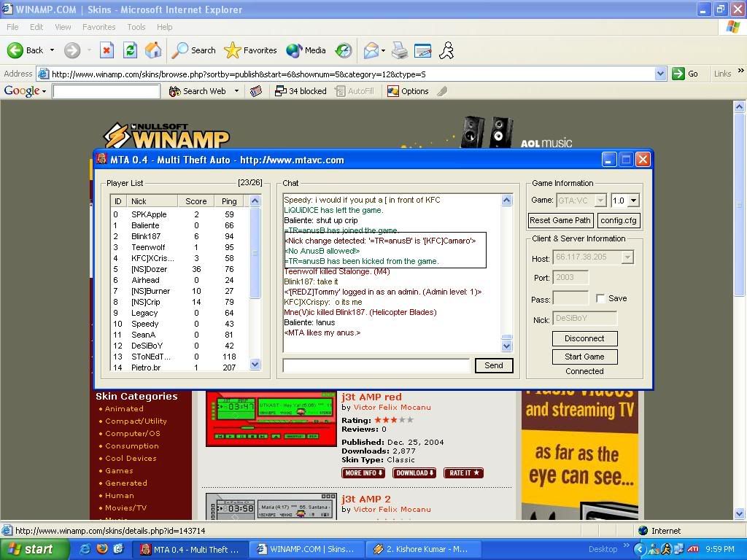Expand the game version 1.0 dropdown
This screenshot has height=560, width=747.
click(633, 201)
